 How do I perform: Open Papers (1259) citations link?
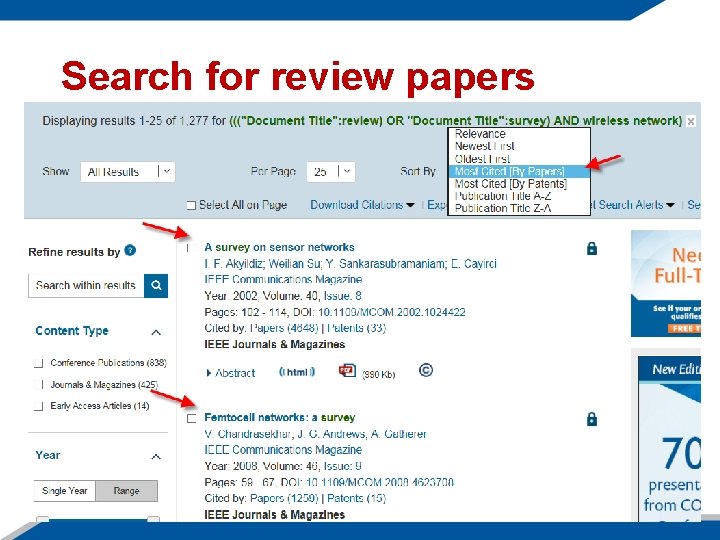click(x=284, y=498)
